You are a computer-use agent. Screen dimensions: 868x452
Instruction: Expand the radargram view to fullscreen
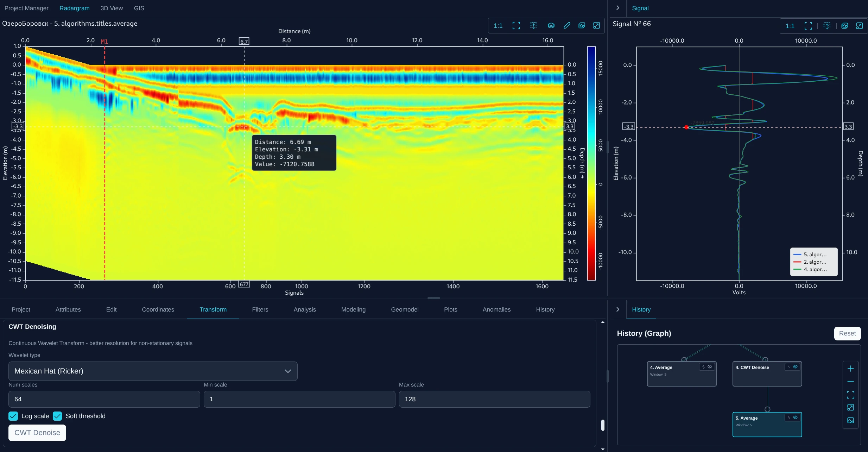pyautogui.click(x=516, y=25)
